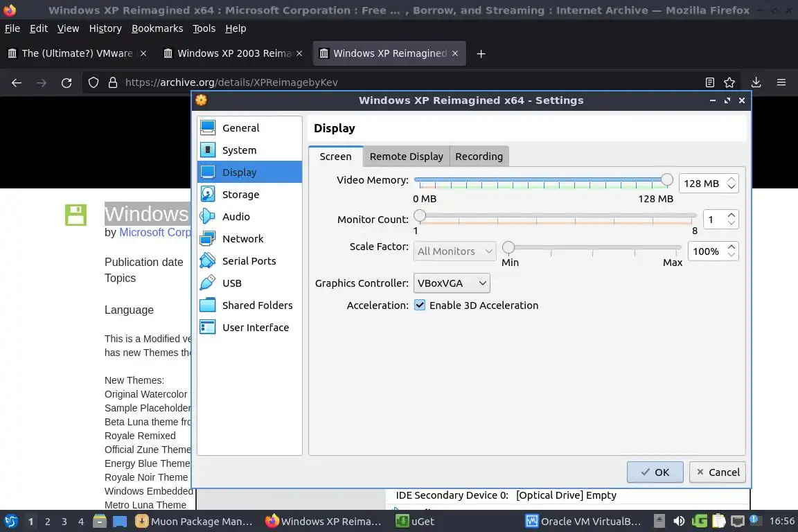This screenshot has height=532, width=798.
Task: Click the green uGet tray icon
Action: (x=699, y=522)
